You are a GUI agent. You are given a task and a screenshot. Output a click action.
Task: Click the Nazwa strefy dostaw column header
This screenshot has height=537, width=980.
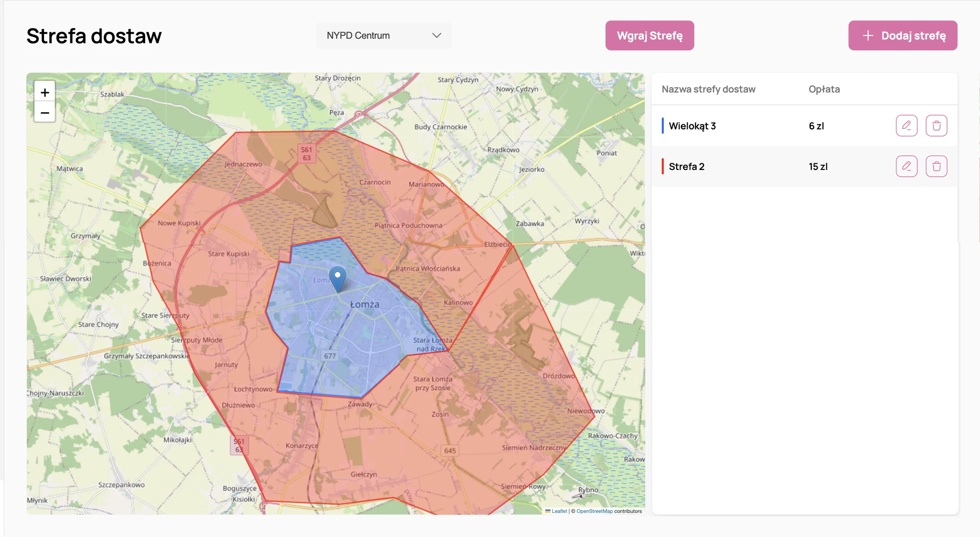point(709,89)
